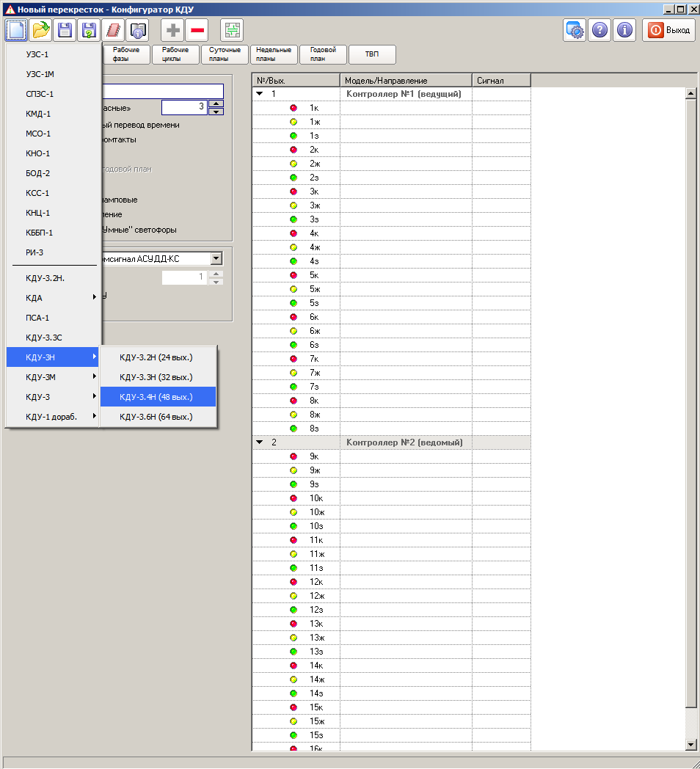Image resolution: width=700 pixels, height=769 pixels.
Task: Select the row labeled 13ж
Action: 391,638
